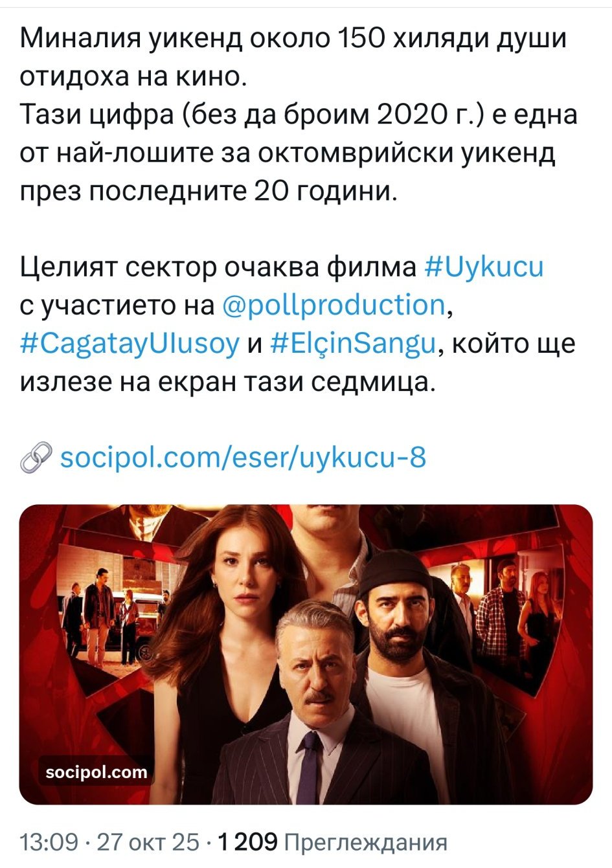Click the chain link emoji icon

[36, 459]
